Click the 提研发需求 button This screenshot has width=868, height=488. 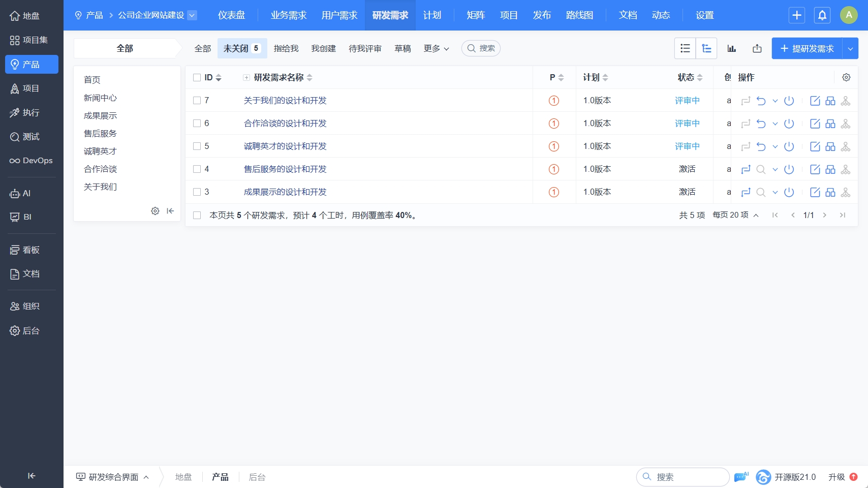coord(807,48)
